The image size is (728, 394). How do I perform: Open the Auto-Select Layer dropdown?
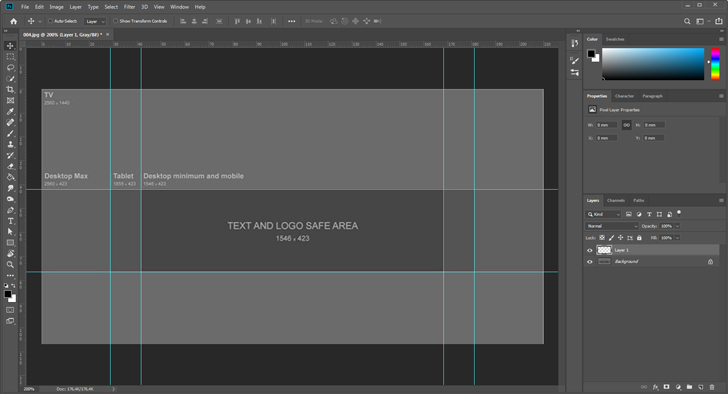pyautogui.click(x=95, y=21)
